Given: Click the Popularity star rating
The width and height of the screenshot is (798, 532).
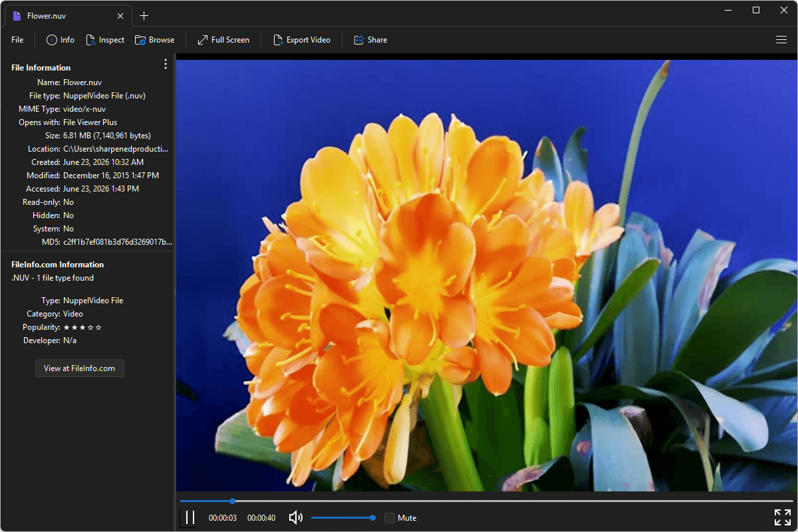Looking at the screenshot, I should 82,327.
